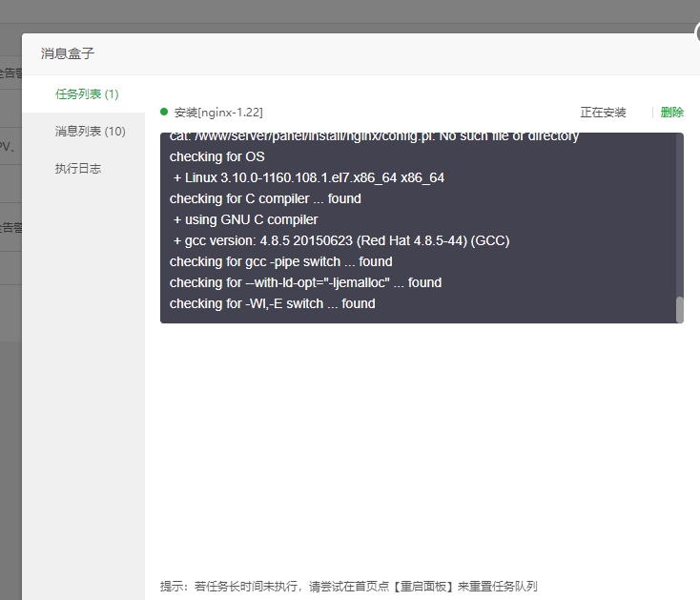Click log line 'checking for OS'
The image size is (700, 600).
(217, 156)
